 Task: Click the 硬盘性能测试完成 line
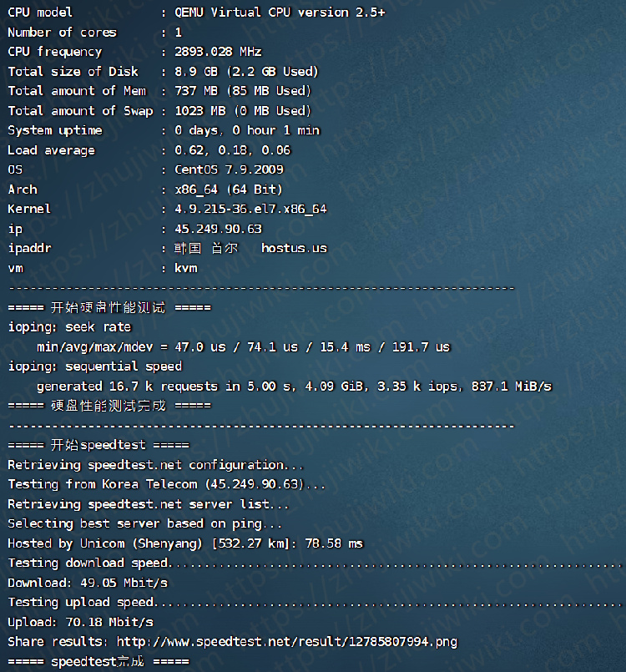click(109, 406)
